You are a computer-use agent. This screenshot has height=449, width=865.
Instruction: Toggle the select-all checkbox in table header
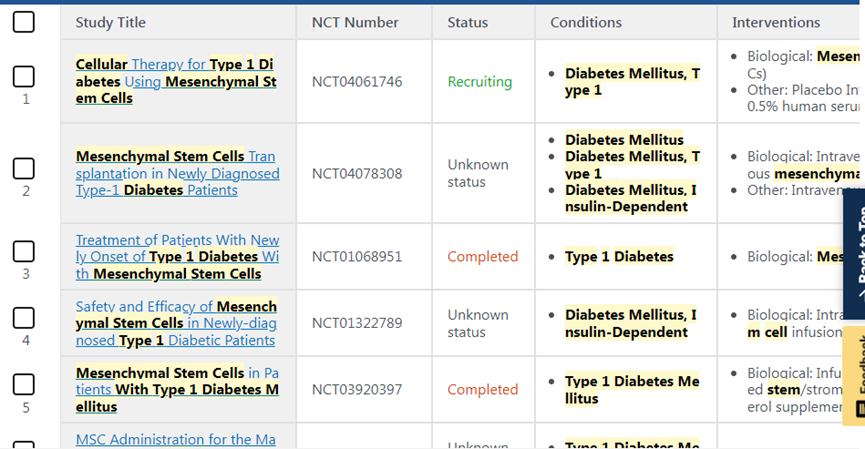point(24,21)
